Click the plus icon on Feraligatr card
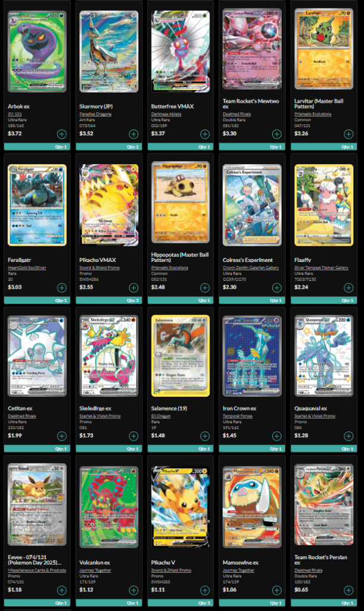Viewport: 364px width, 611px height. pyautogui.click(x=62, y=288)
